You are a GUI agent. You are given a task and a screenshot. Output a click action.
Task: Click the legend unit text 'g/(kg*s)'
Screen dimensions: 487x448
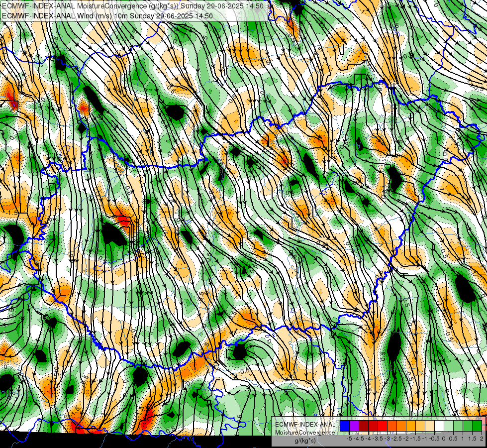click(x=305, y=441)
